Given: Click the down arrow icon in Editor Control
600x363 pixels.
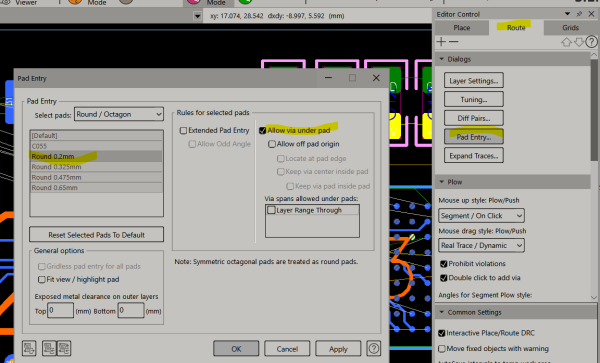Looking at the screenshot, I should click(579, 42).
